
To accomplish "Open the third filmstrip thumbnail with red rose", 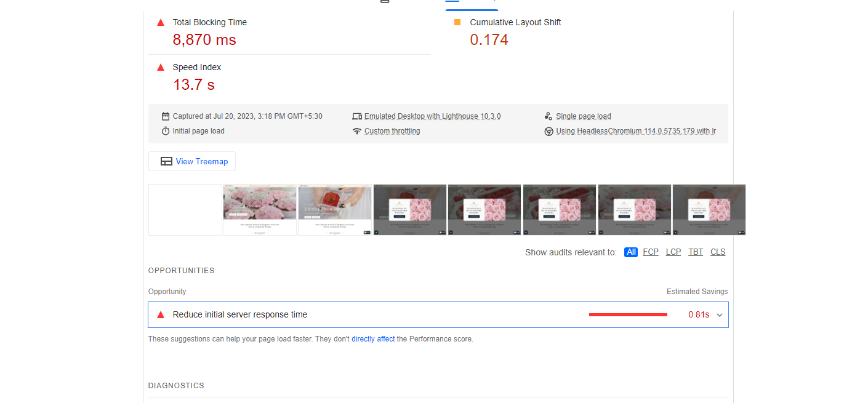I will [x=335, y=210].
